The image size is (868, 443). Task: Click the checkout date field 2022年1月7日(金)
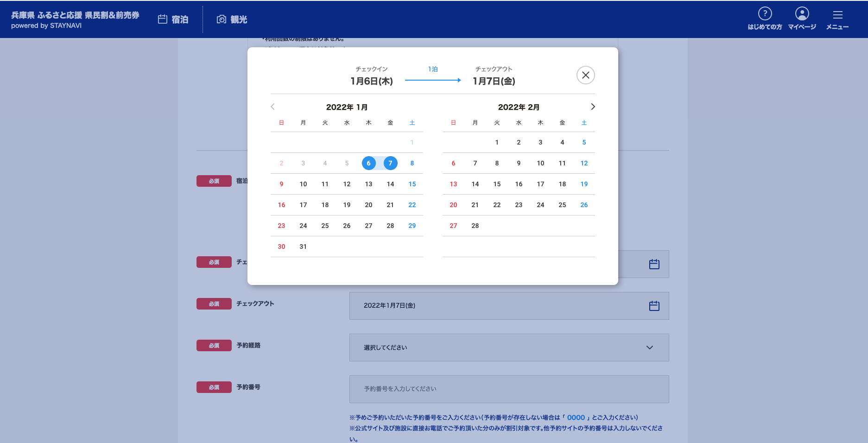pos(509,306)
